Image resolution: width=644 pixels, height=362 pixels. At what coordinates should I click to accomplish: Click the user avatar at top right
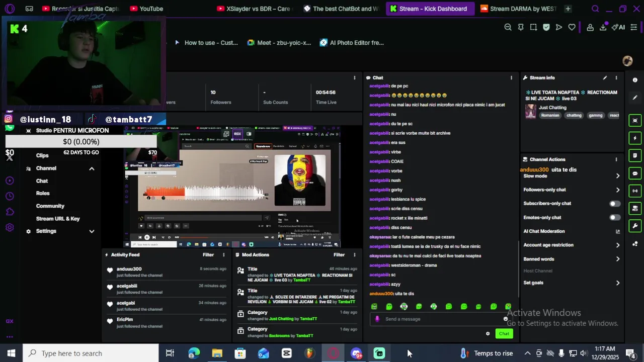[627, 61]
